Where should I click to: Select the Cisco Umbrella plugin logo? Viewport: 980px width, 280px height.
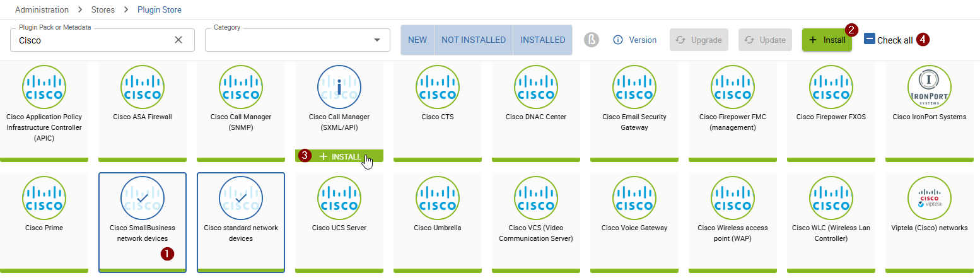438,199
